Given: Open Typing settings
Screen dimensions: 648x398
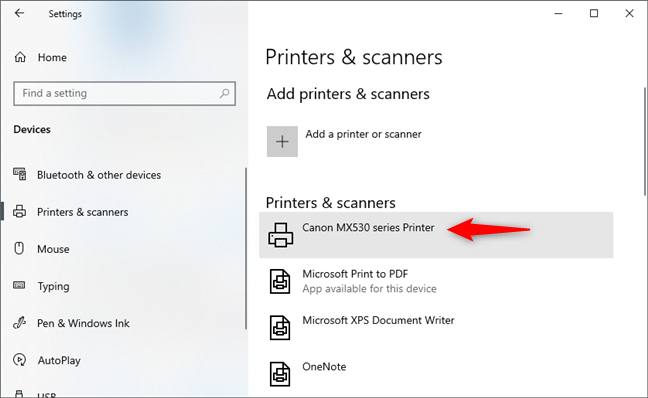Looking at the screenshot, I should coord(53,286).
